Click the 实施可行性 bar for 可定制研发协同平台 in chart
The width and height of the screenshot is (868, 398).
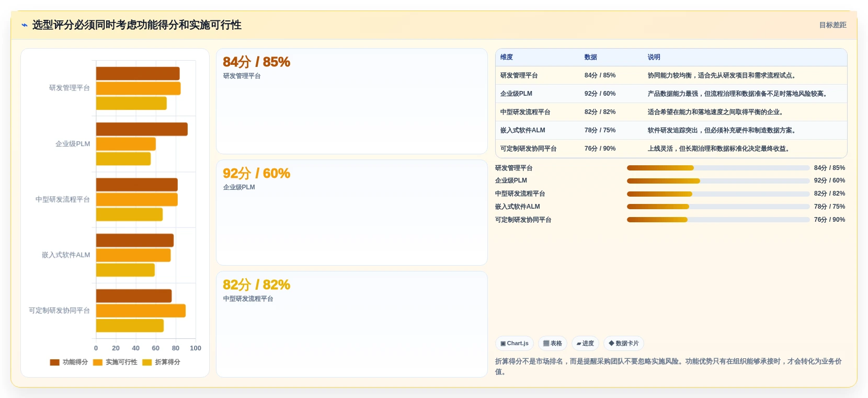pos(141,311)
